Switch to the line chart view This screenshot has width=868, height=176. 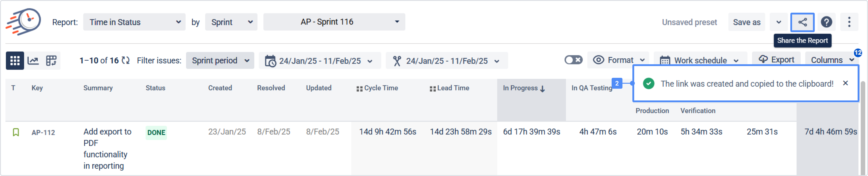(33, 61)
